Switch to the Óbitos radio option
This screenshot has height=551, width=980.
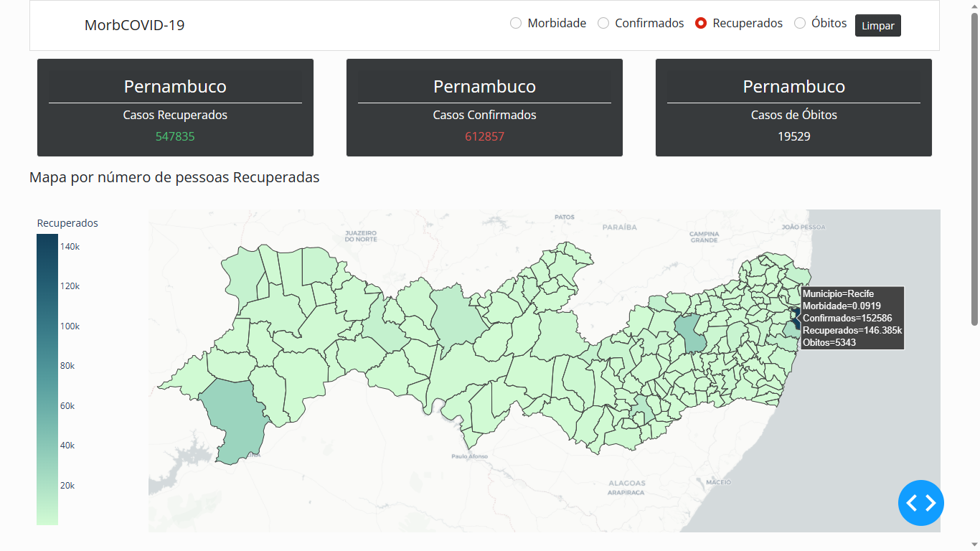click(x=799, y=23)
